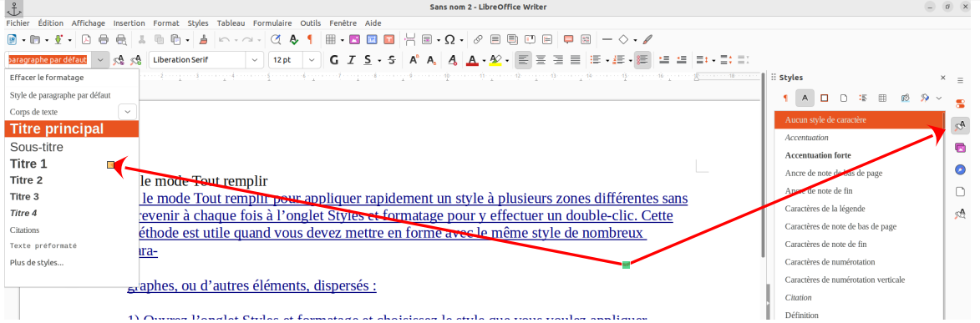Open the Aide menu
This screenshot has width=980, height=323.
click(373, 23)
